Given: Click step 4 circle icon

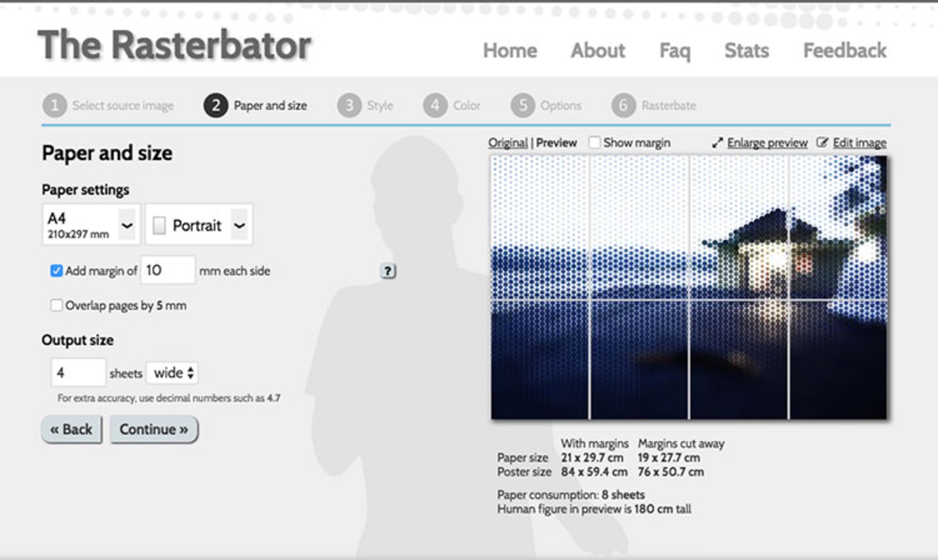Looking at the screenshot, I should pyautogui.click(x=435, y=105).
